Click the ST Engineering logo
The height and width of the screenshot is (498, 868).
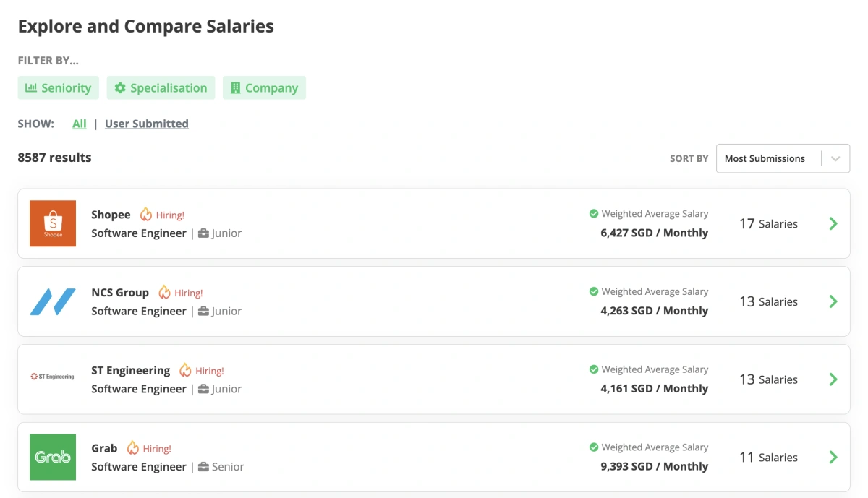(52, 376)
